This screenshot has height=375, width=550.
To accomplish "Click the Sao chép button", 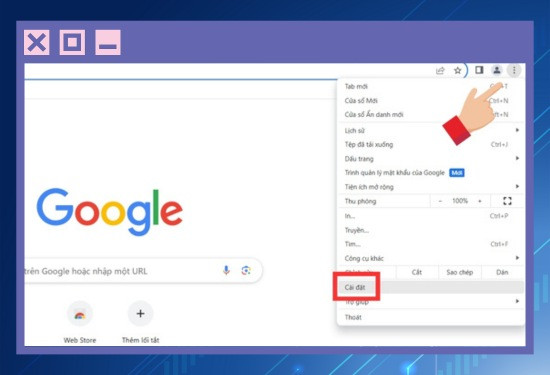I will point(460,273).
